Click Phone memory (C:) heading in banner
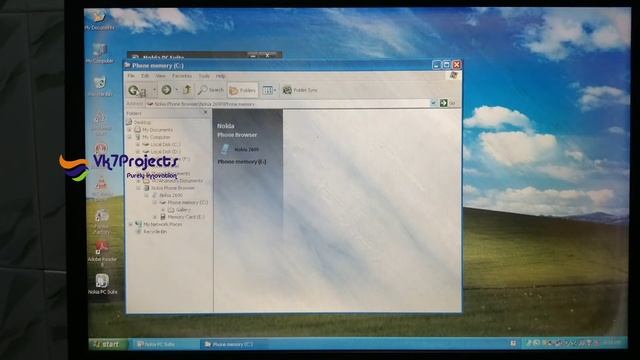Viewport: 640px width, 360px height. pos(242,162)
